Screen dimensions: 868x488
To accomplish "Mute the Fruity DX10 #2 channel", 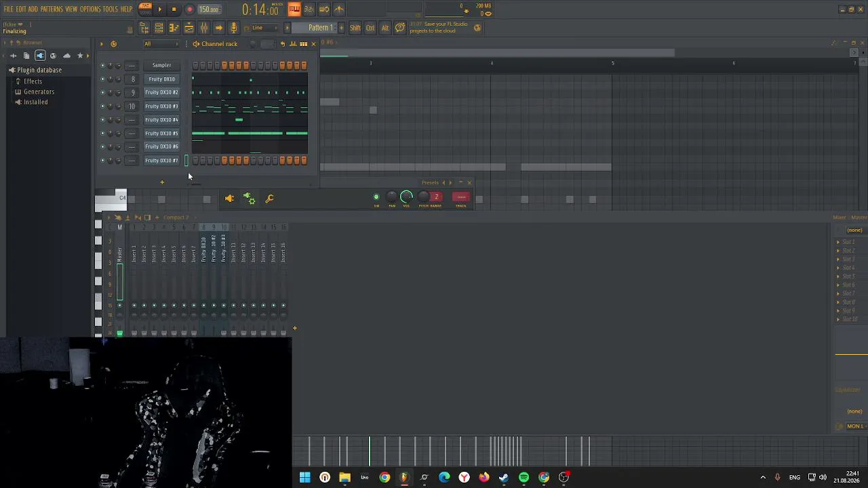I will (102, 93).
